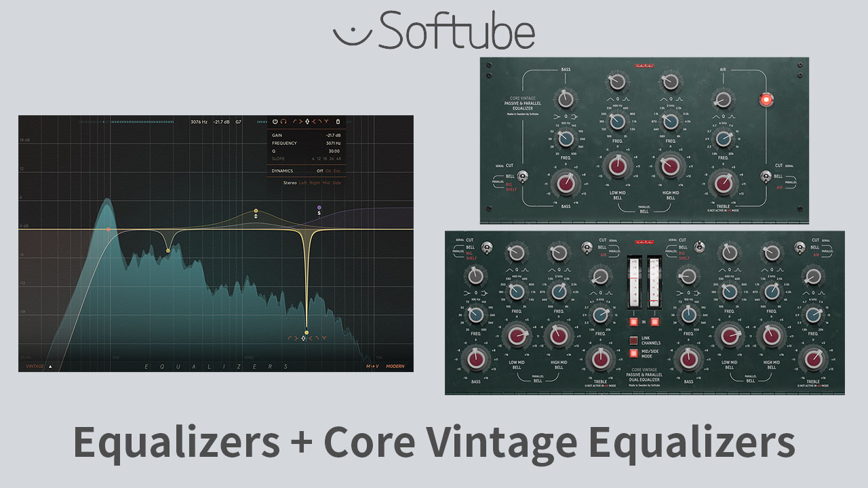Select the Right channel option

[x=315, y=183]
